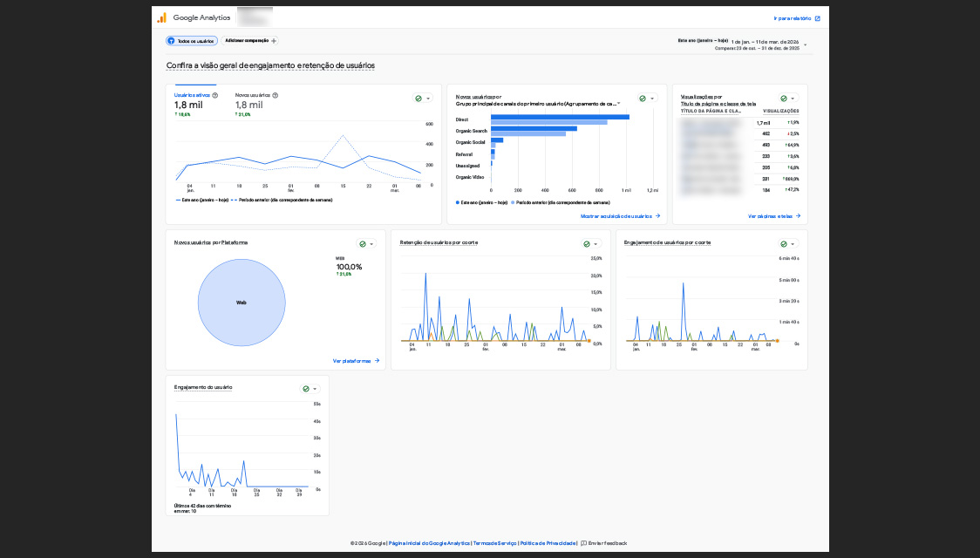Click help icon next to Usuários ativos
The width and height of the screenshot is (980, 558).
tap(215, 95)
